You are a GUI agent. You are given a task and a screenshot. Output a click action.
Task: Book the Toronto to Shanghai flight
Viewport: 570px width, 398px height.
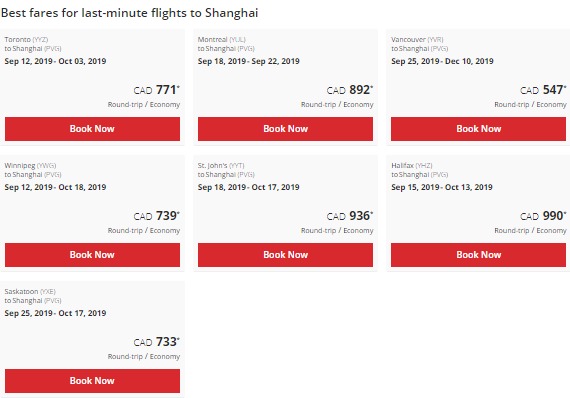pos(92,129)
